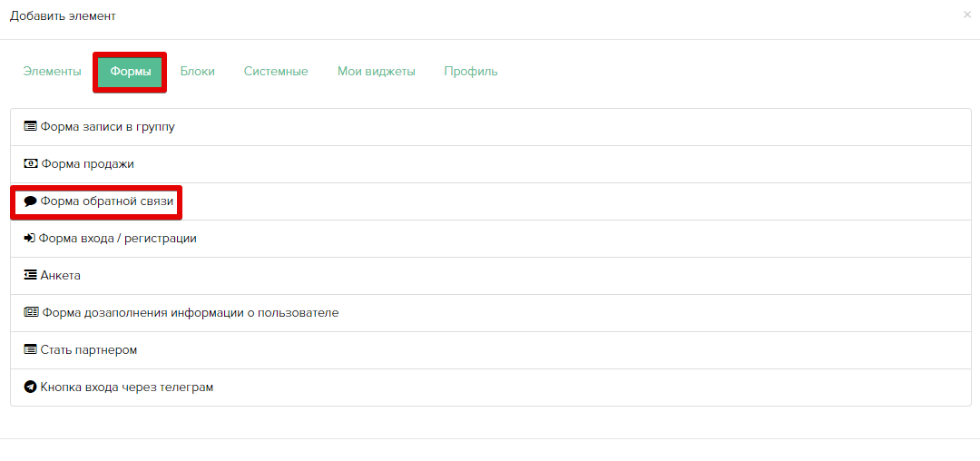Open the Мои виджеты tab

tap(377, 71)
